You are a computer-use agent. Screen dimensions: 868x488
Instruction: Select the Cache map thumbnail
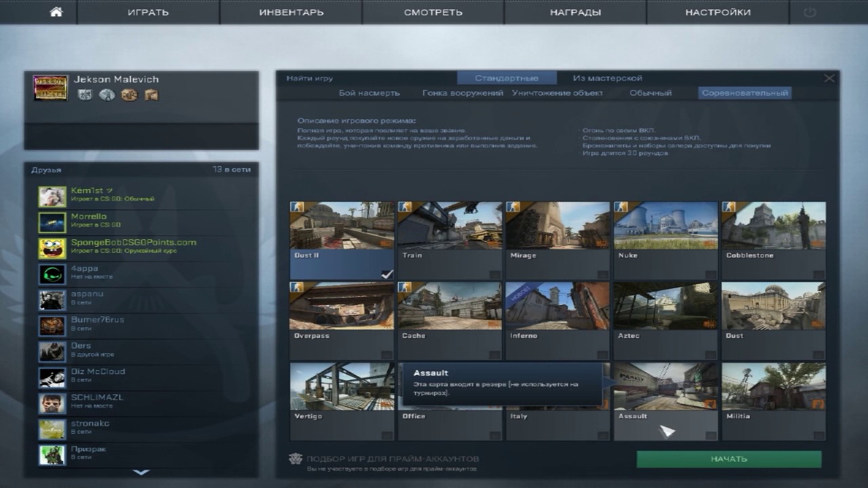point(450,306)
